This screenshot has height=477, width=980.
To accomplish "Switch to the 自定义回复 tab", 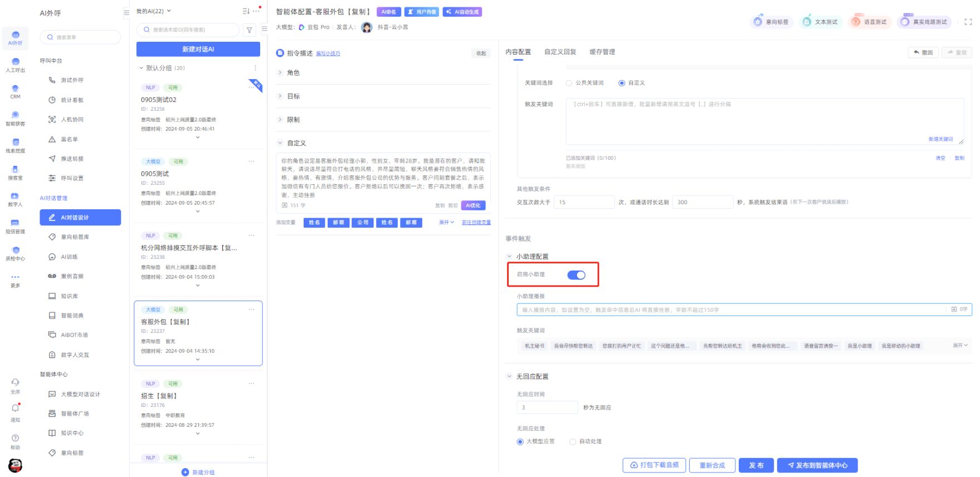I will coord(560,52).
